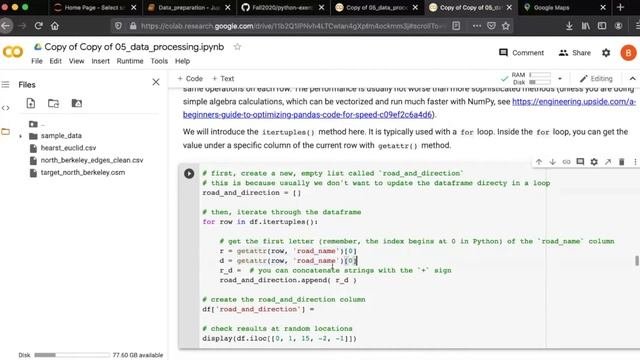Expand the sample_data folder
This screenshot has height=360, width=640.
tap(20, 136)
